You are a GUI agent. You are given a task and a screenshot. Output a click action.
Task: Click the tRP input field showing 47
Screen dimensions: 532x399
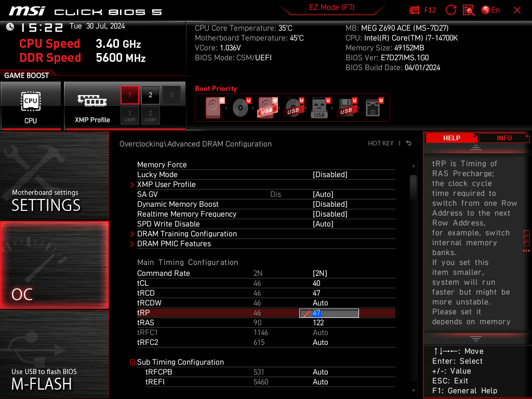click(329, 313)
